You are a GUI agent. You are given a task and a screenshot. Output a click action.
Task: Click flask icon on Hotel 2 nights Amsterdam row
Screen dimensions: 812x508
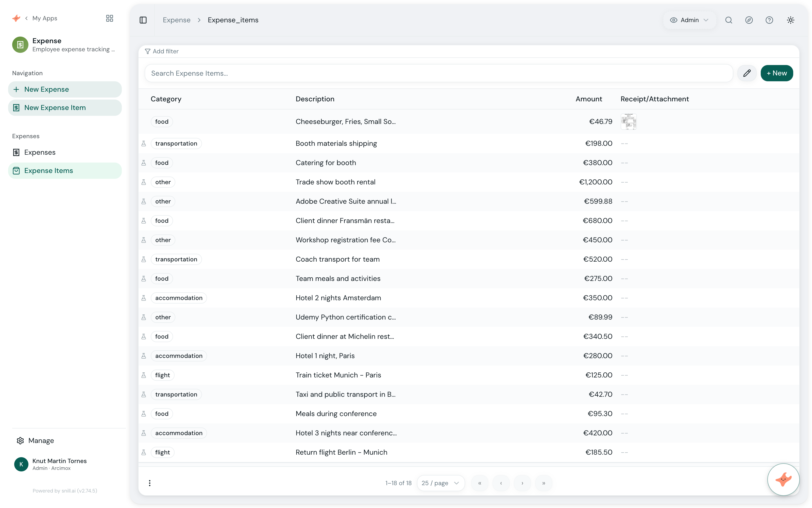click(144, 298)
